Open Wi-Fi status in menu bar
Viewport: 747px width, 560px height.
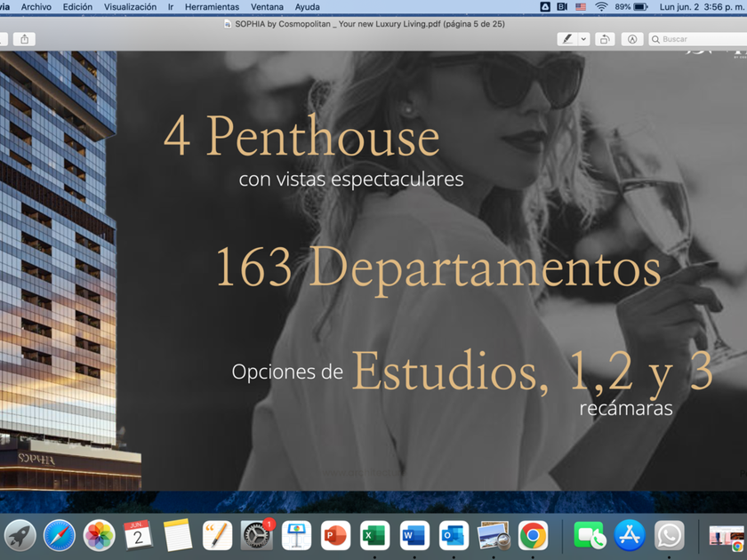click(x=601, y=7)
